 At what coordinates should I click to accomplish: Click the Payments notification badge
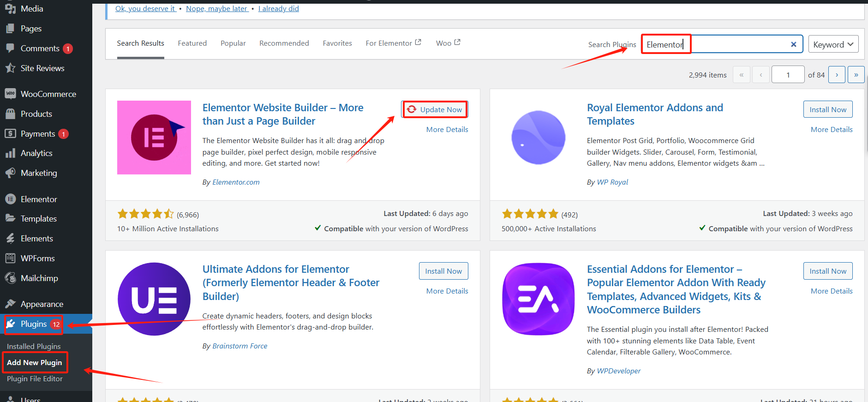coord(64,134)
